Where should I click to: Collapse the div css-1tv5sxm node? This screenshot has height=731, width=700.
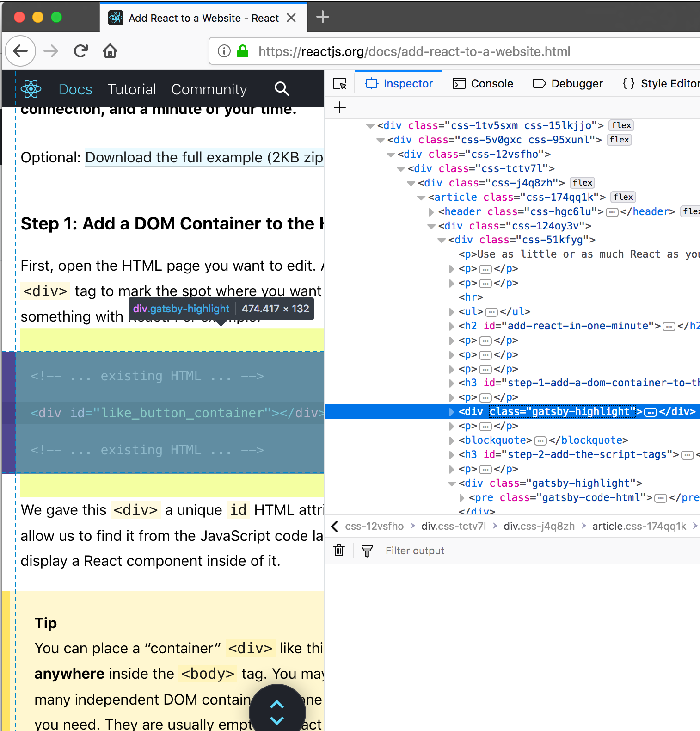coord(370,126)
